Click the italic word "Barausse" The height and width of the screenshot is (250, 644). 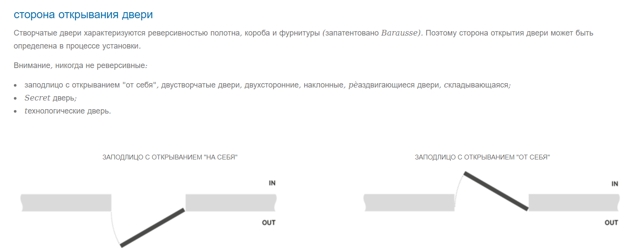coord(399,33)
